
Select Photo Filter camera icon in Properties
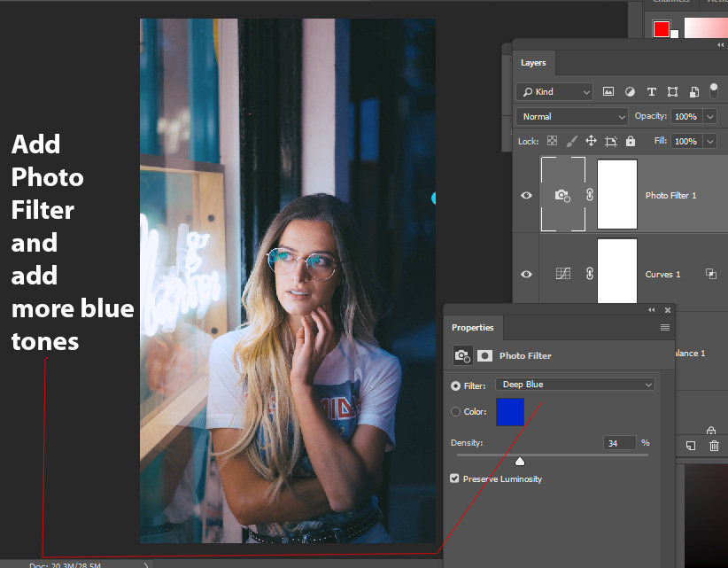click(x=463, y=355)
